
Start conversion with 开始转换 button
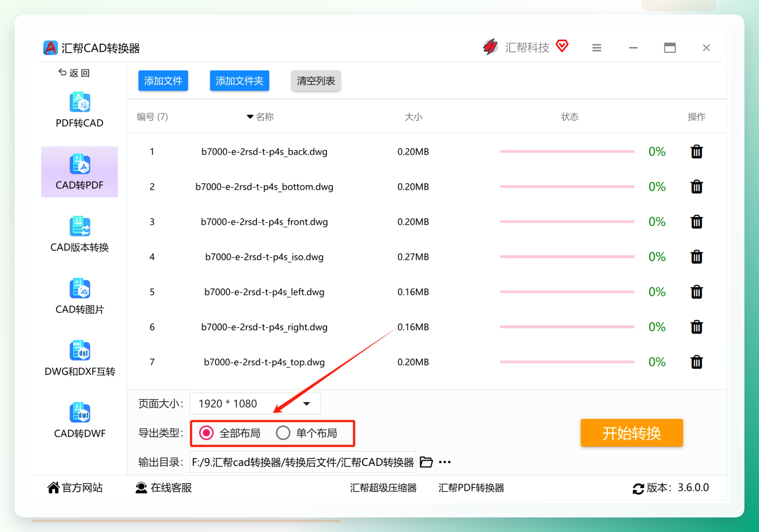pyautogui.click(x=632, y=433)
